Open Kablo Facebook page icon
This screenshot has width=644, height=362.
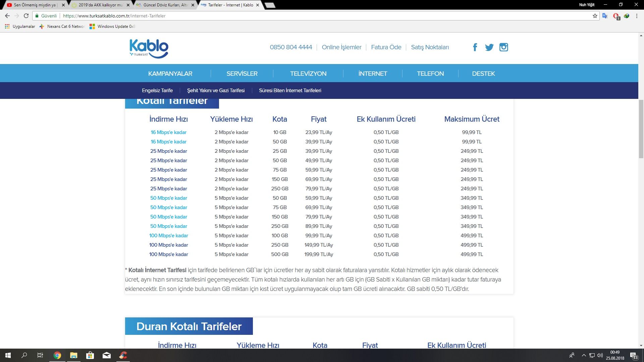475,47
